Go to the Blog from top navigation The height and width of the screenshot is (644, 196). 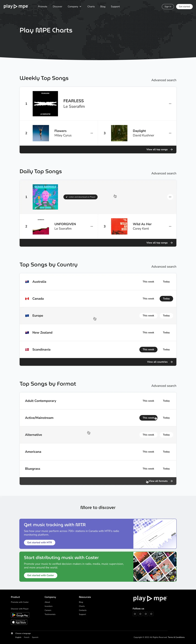tap(102, 7)
